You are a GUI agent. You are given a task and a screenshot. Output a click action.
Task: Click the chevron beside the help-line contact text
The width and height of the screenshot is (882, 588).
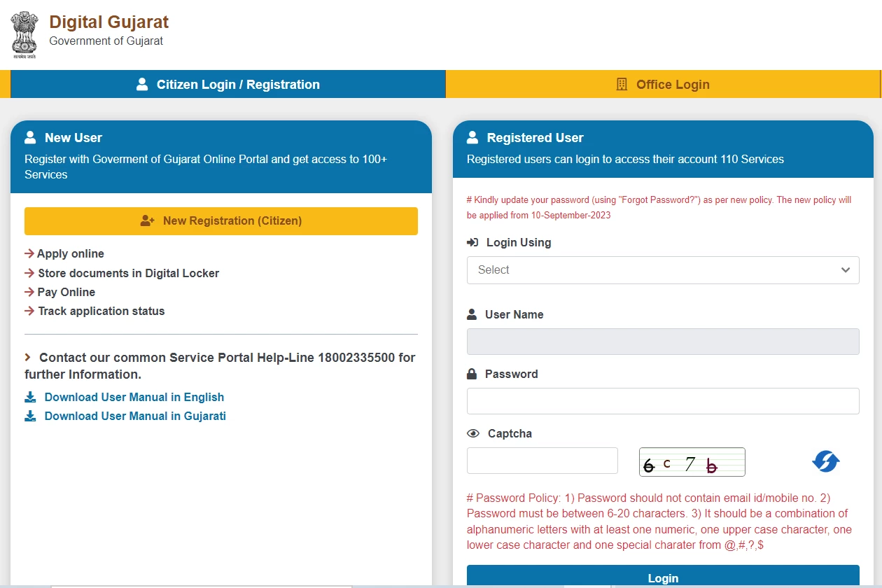pos(28,358)
